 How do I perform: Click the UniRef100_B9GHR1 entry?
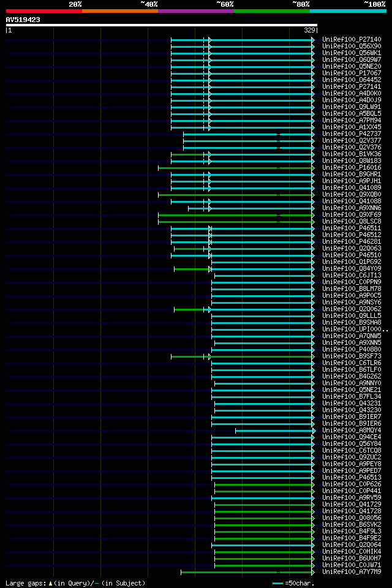(x=352, y=175)
